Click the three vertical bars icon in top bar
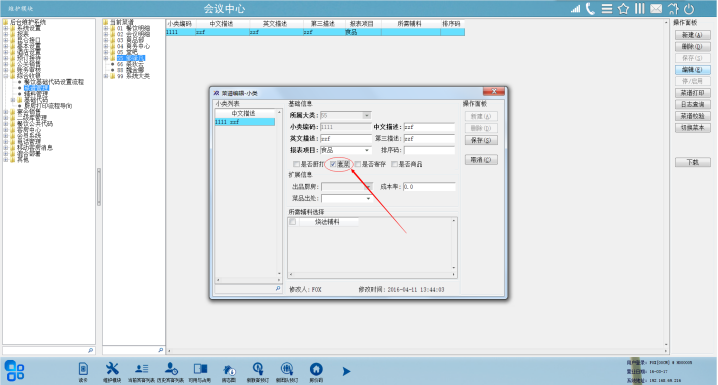The width and height of the screenshot is (718, 385). click(x=640, y=9)
